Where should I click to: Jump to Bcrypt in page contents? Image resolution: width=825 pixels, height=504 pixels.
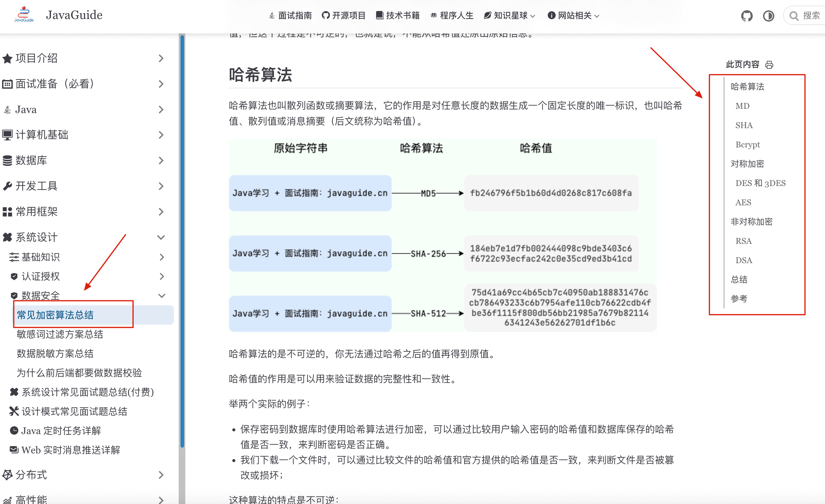747,144
